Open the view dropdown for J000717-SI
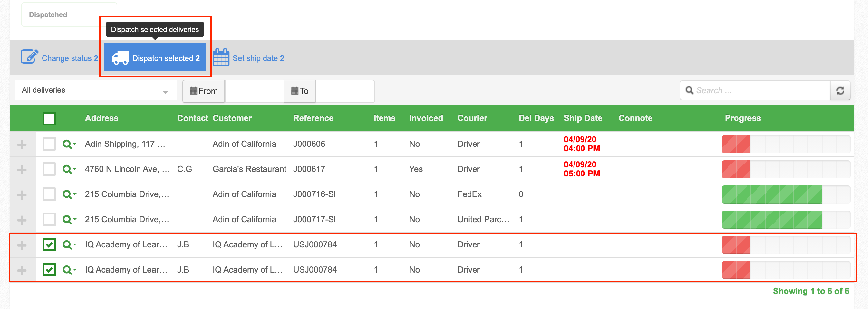This screenshot has height=309, width=868. click(69, 220)
